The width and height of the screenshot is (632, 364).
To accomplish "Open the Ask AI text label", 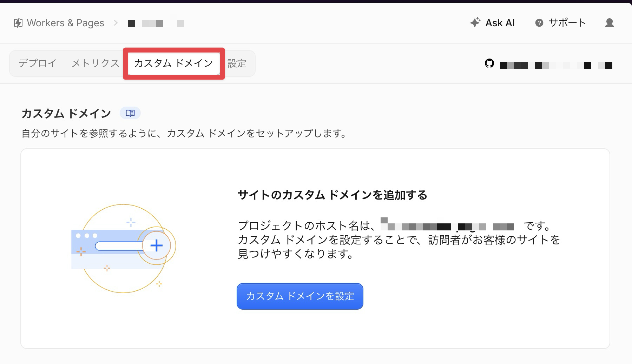I will coord(500,23).
